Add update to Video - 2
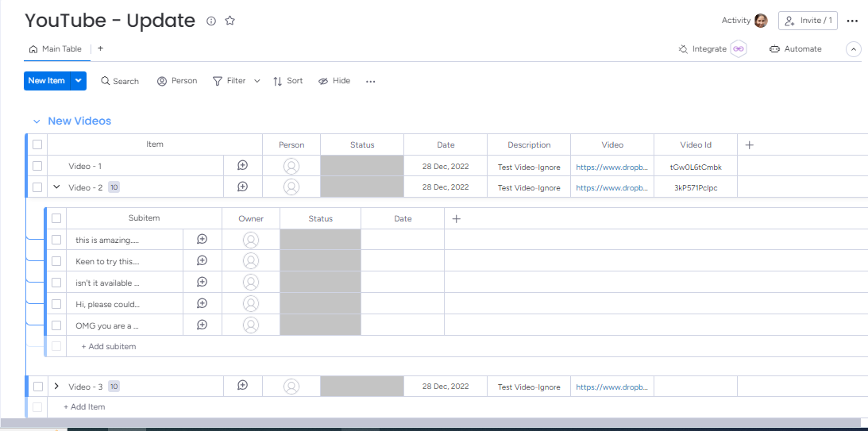The width and height of the screenshot is (868, 431). (242, 187)
